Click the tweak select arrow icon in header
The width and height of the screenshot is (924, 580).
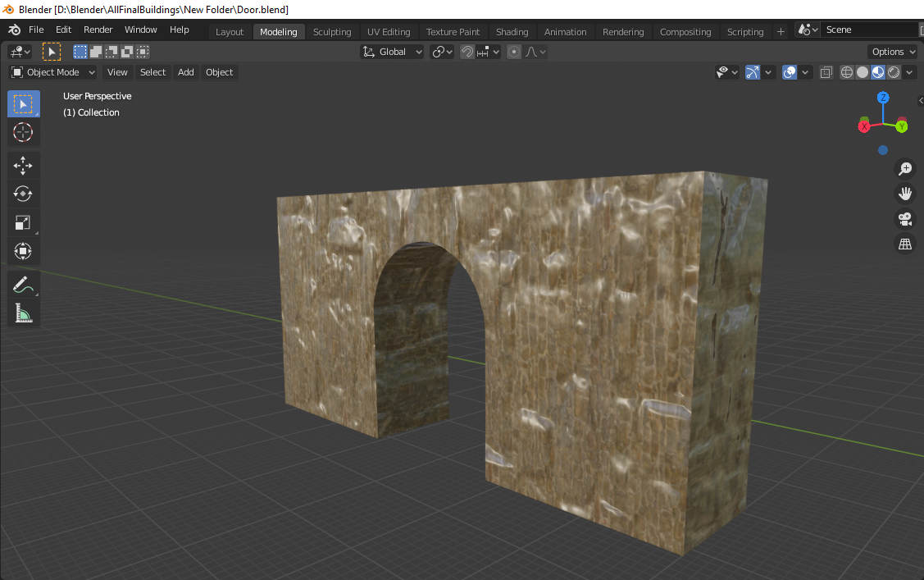coord(52,52)
